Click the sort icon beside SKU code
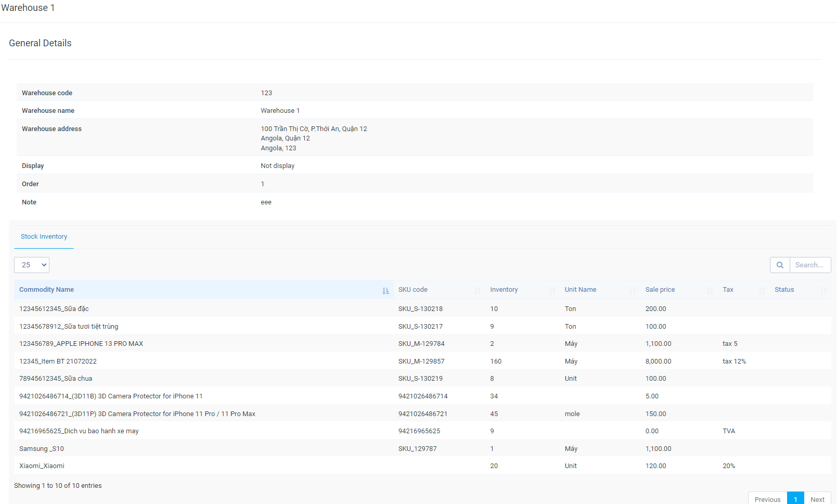 [x=479, y=290]
